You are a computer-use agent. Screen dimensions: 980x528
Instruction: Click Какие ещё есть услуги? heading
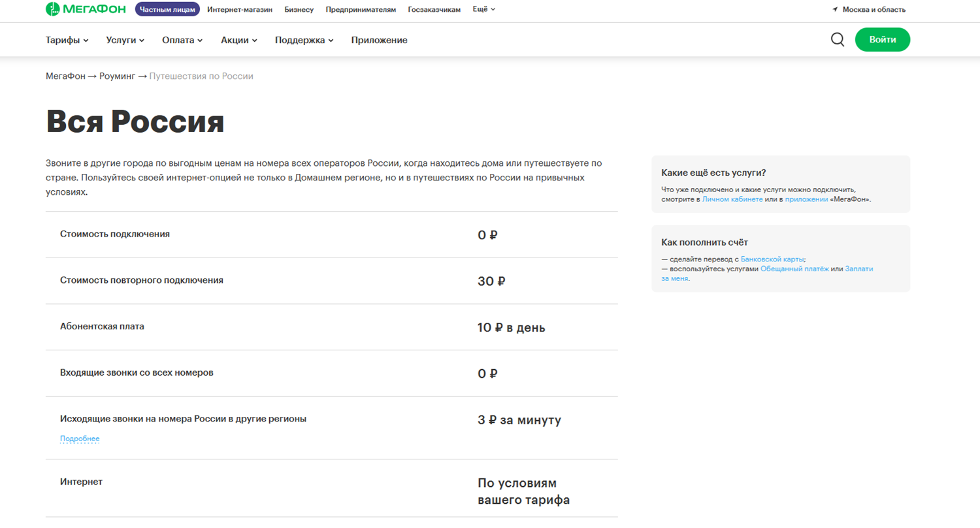pos(713,173)
